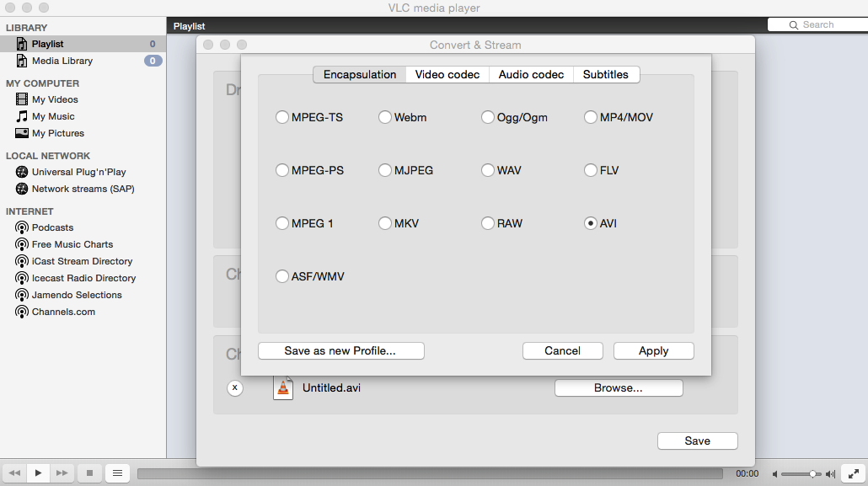Click the 00:00 time display
The height and width of the screenshot is (486, 868).
pos(747,474)
